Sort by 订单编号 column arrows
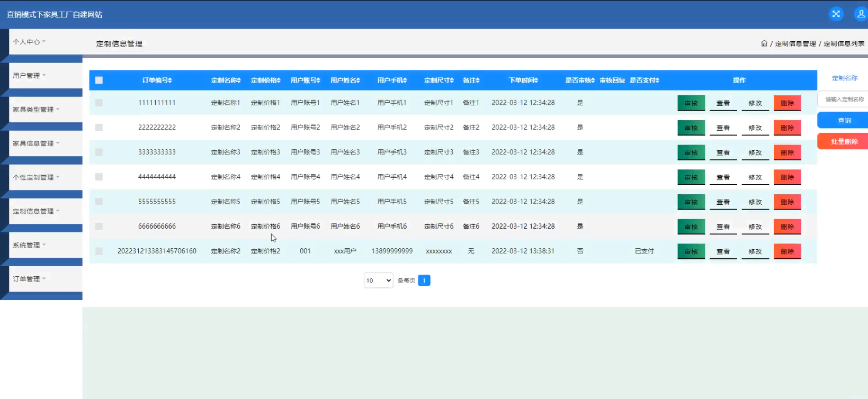This screenshot has height=399, width=868. click(170, 80)
